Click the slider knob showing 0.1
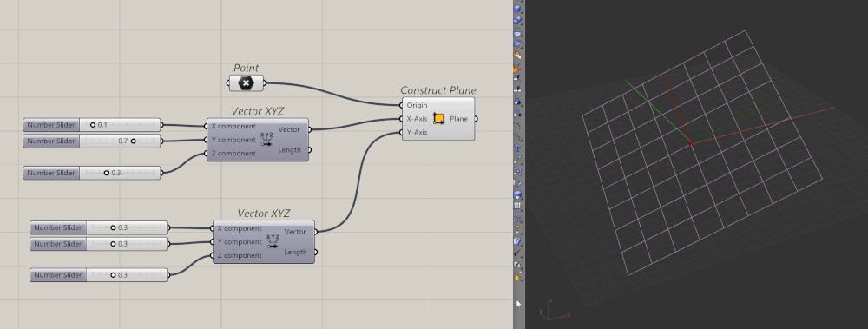868x329 pixels. click(93, 125)
